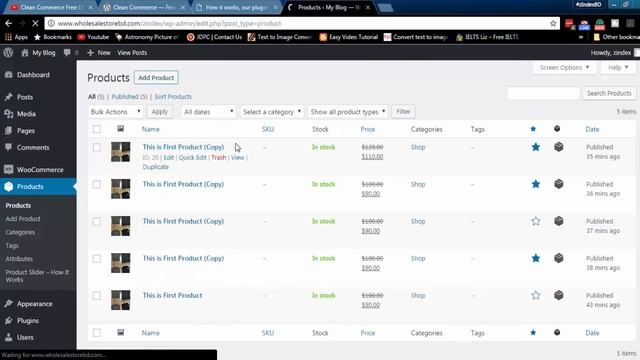Click product type cube icon for product published 43 mins ago

558,295
